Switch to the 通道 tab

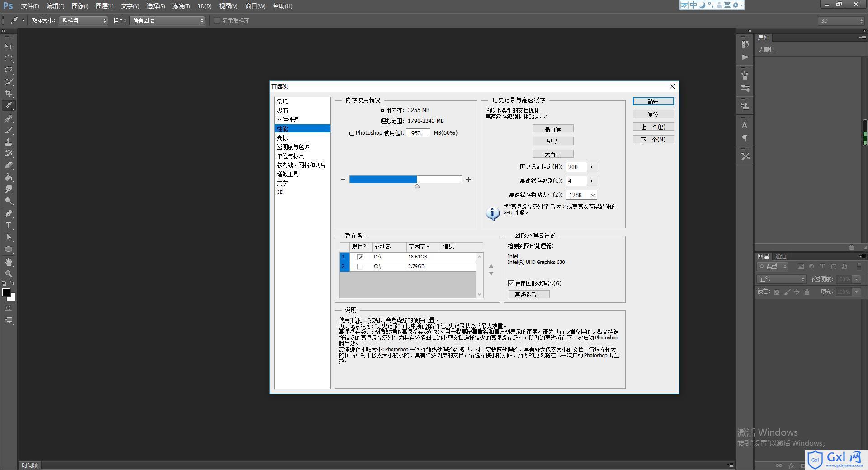pyautogui.click(x=781, y=256)
